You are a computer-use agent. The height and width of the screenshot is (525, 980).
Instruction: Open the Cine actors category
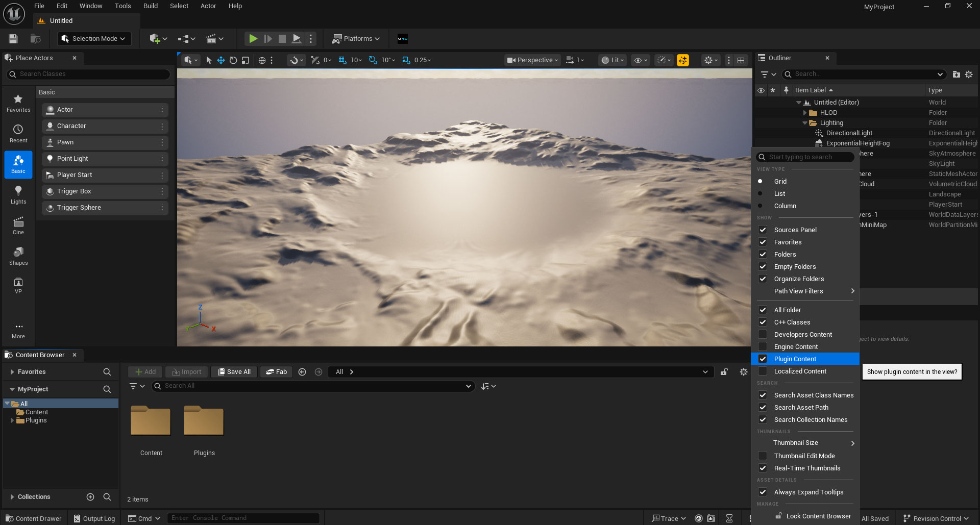coord(18,225)
